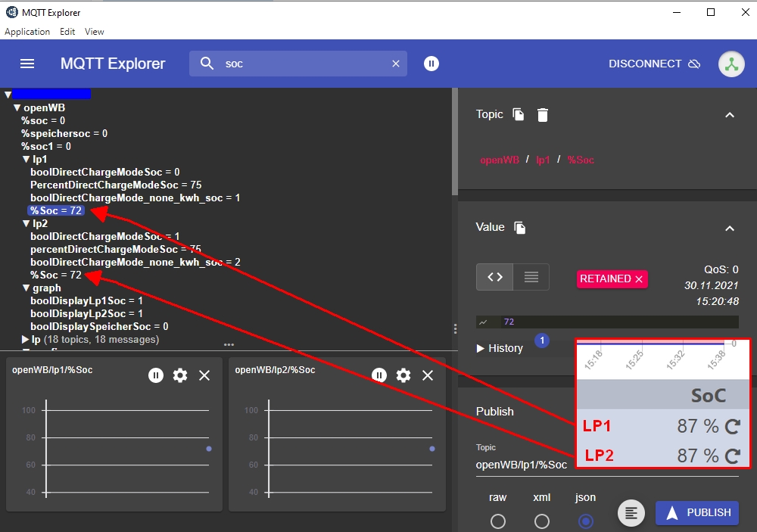Select the json payload format
757x532 pixels.
click(x=586, y=521)
